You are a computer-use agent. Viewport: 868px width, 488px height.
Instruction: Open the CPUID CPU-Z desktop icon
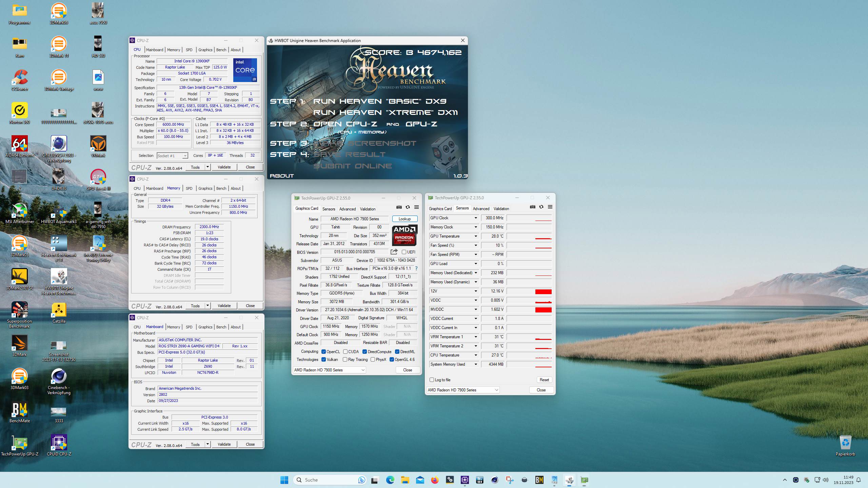[x=59, y=445]
